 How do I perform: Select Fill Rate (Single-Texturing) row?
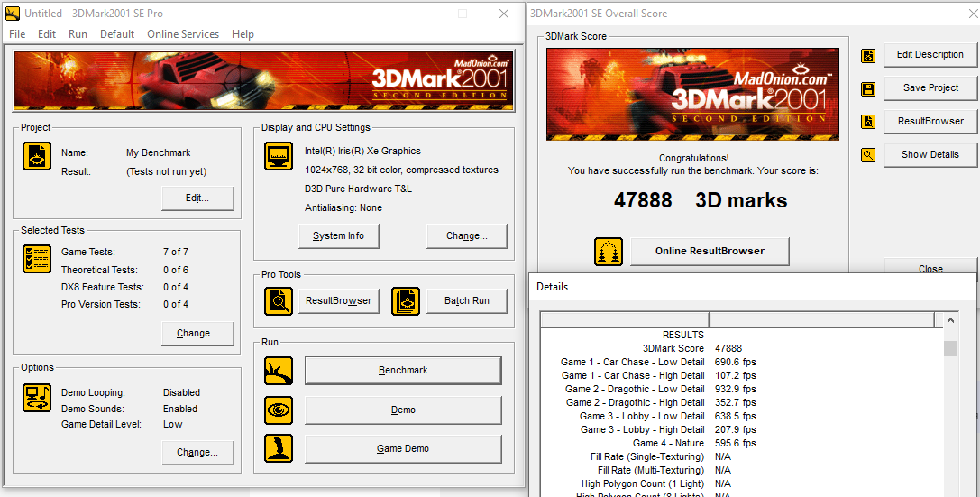[743, 457]
